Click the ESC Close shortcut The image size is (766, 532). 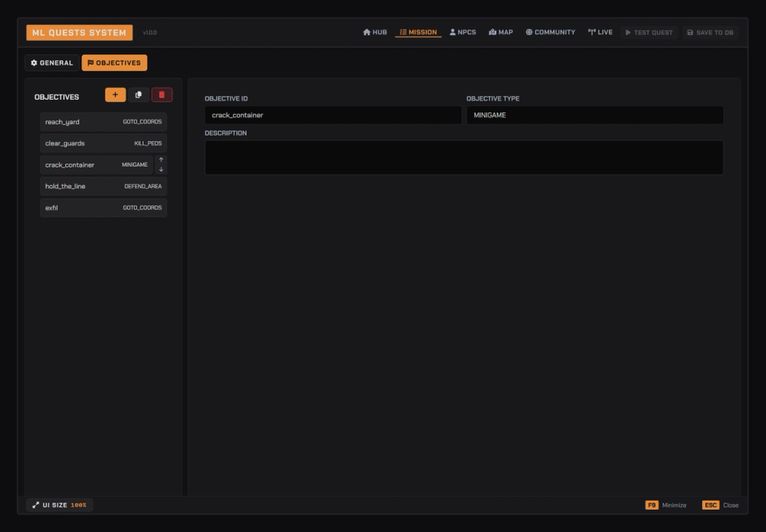pos(721,505)
